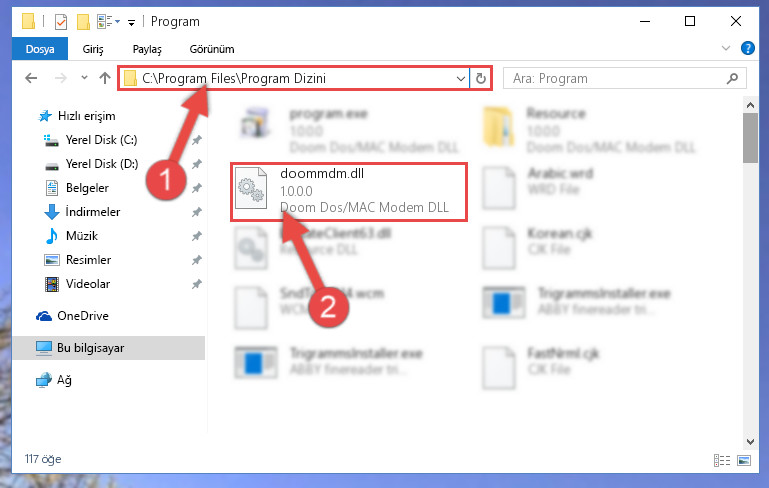Viewport: 769px width, 488px height.
Task: Open recent locations dropdown arrow
Action: pyautogui.click(x=84, y=77)
